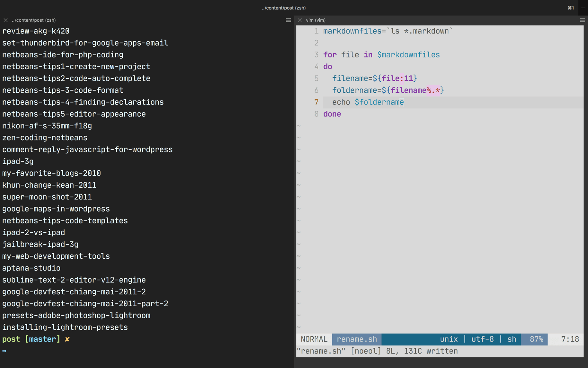Click the filename=${file:11} line

pos(375,78)
